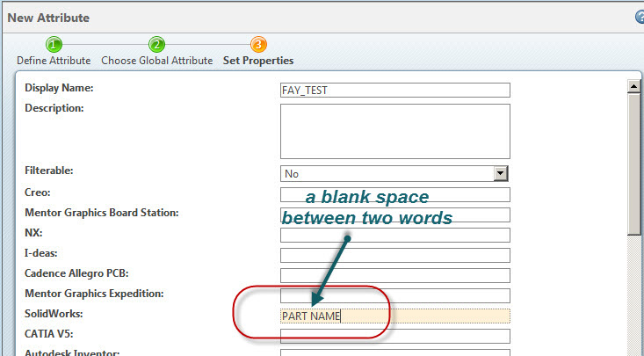Click the green step 1 circle
This screenshot has width=644, height=356.
pyautogui.click(x=54, y=45)
